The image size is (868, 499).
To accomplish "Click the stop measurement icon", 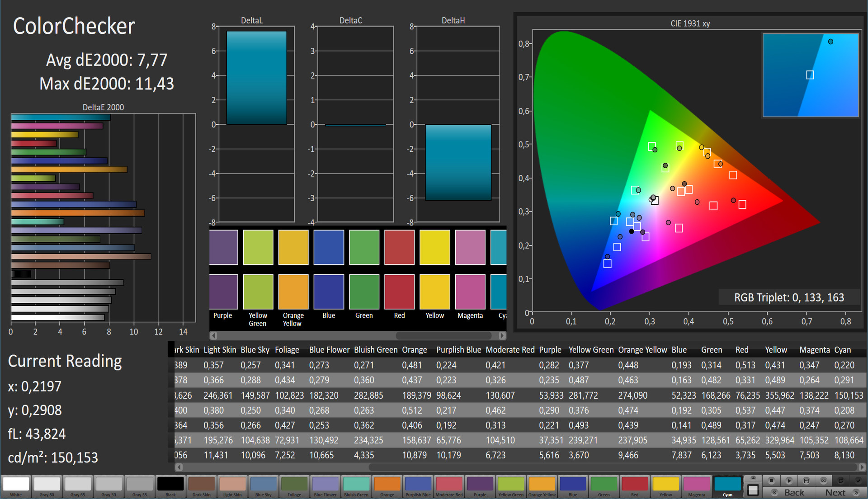I will [x=772, y=480].
